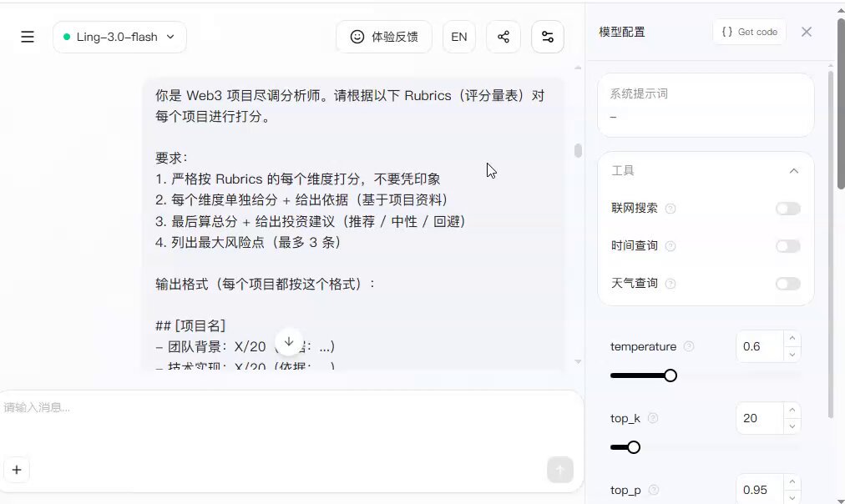Click the top_k help icon
845x504 pixels.
(x=653, y=418)
